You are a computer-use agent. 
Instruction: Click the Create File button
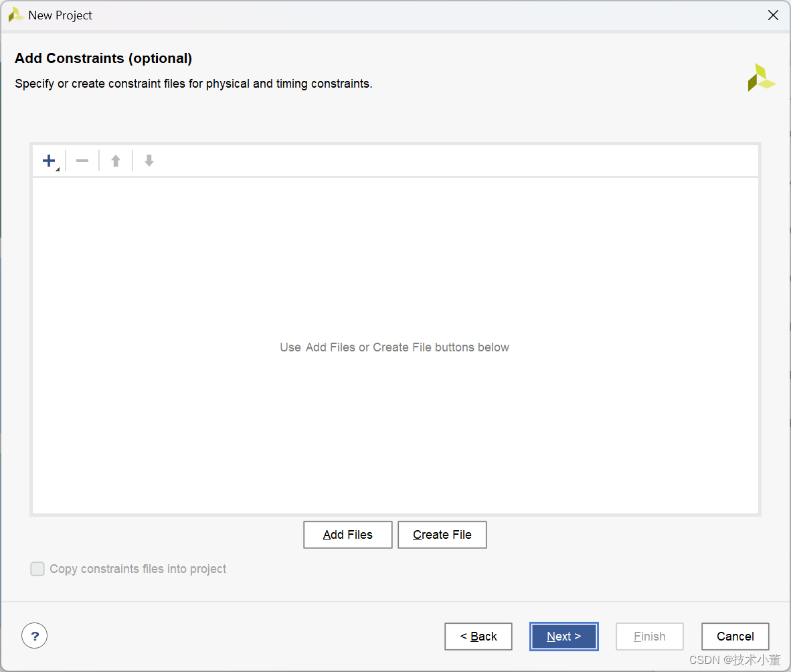[x=442, y=535]
